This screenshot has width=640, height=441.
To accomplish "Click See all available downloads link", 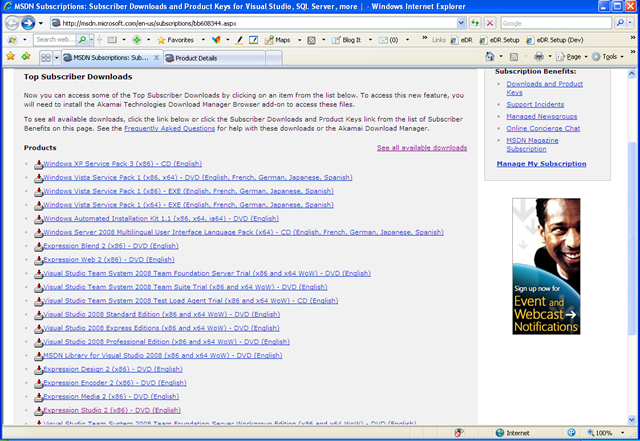I will (x=422, y=148).
